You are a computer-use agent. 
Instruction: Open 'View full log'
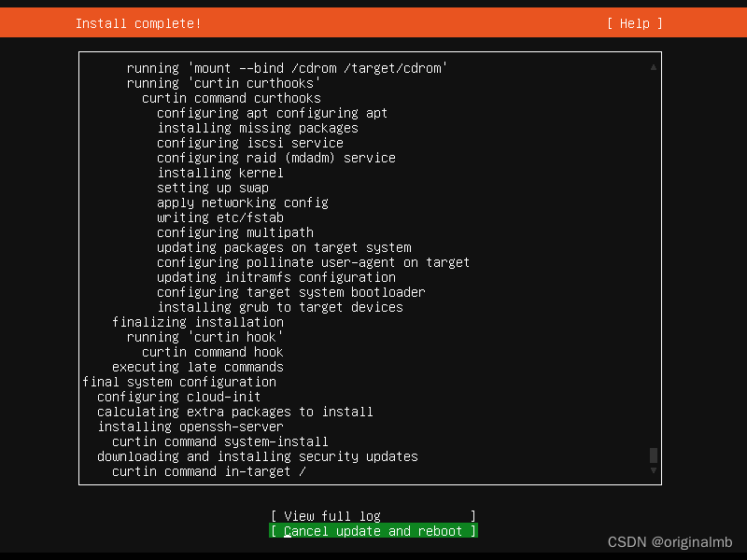(x=373, y=515)
